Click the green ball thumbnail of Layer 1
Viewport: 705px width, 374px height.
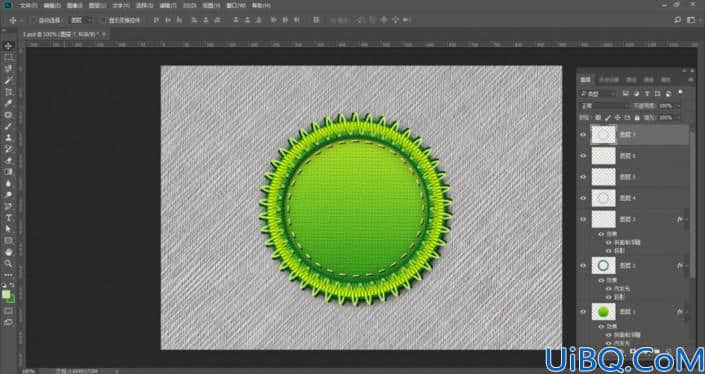coord(603,312)
